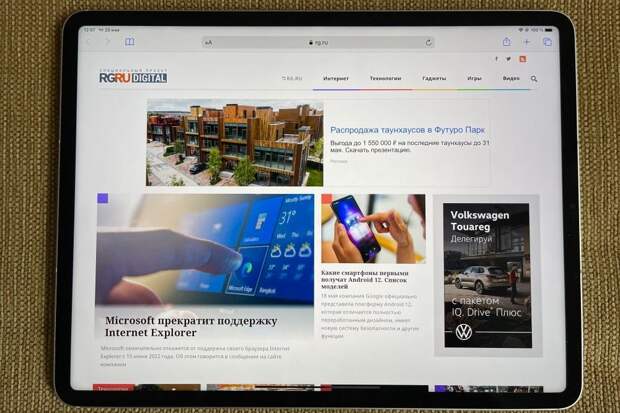Open the aA reader view menu
The image size is (620, 413).
(x=209, y=42)
